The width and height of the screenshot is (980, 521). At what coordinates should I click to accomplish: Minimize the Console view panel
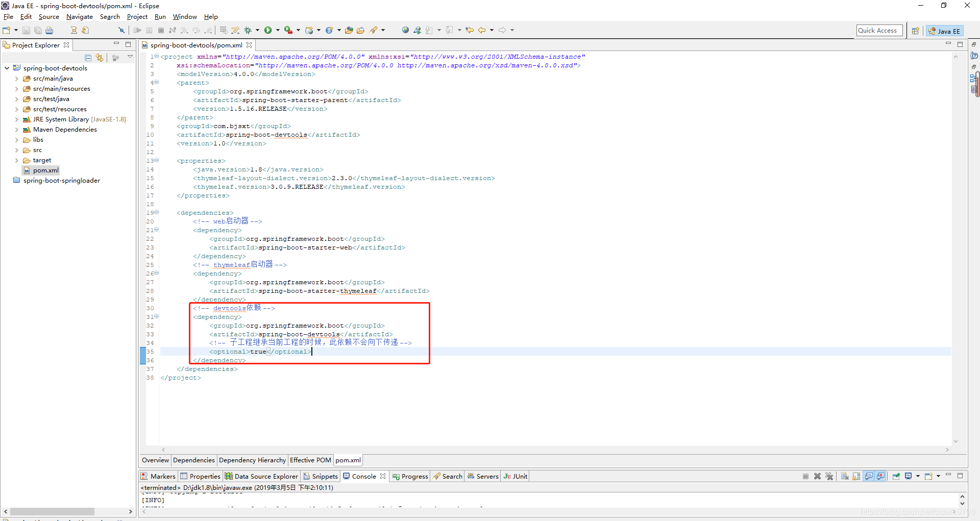[x=948, y=475]
